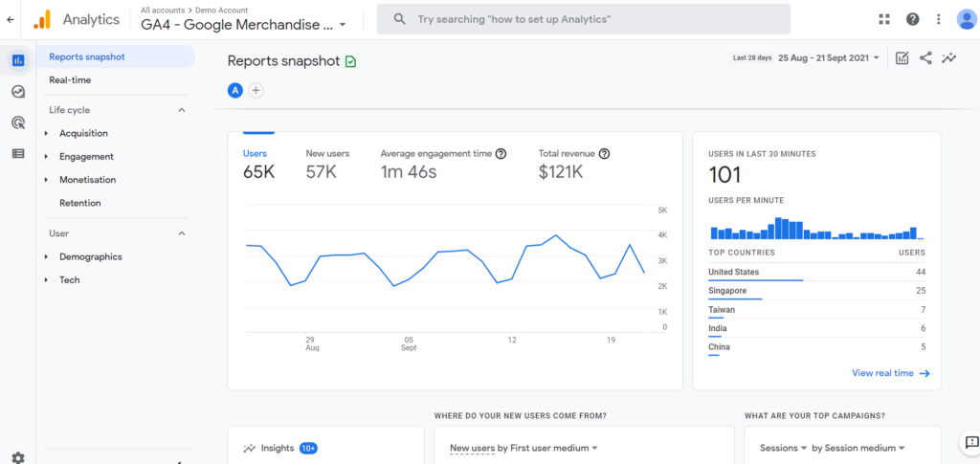Click the users per minute bar chart
Viewport: 980px width, 464px height.
pos(817,229)
